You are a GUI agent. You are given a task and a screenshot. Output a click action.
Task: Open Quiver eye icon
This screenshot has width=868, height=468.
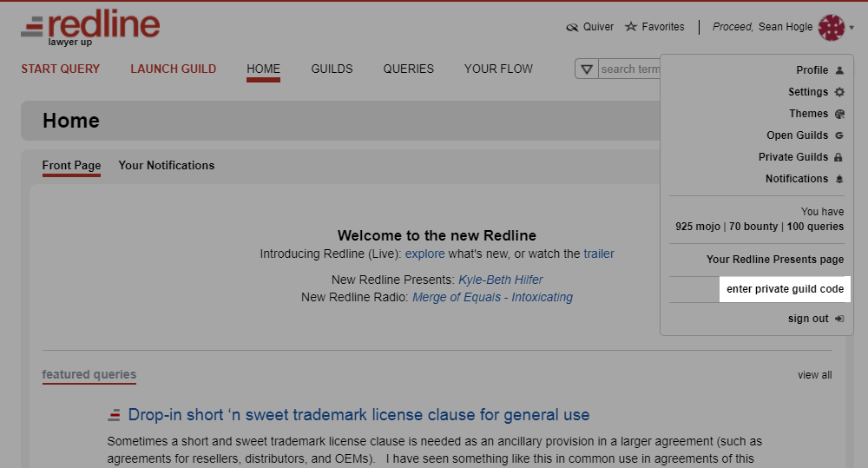(572, 27)
